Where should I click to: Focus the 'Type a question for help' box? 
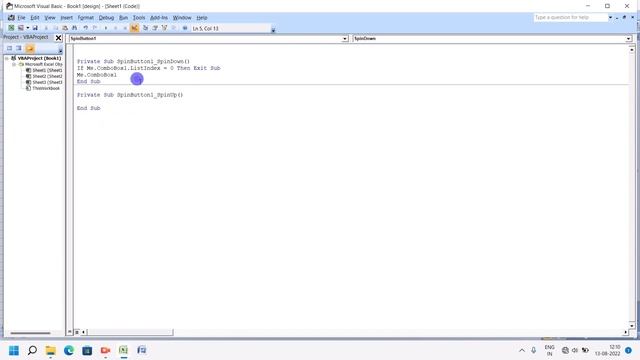tap(571, 18)
